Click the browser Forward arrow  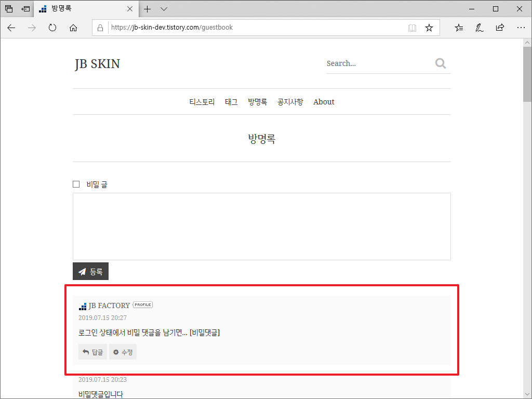coord(32,28)
